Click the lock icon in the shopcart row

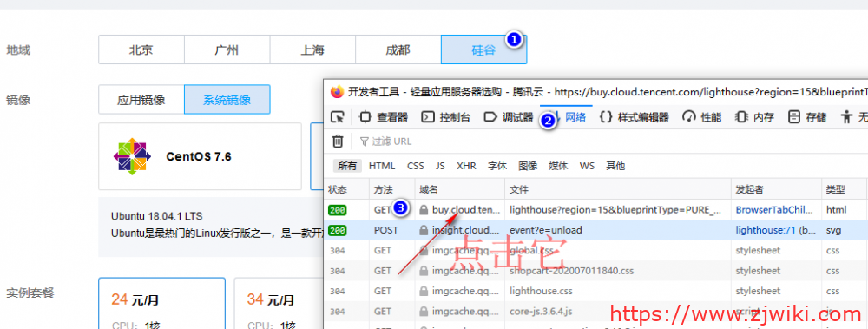click(x=424, y=271)
